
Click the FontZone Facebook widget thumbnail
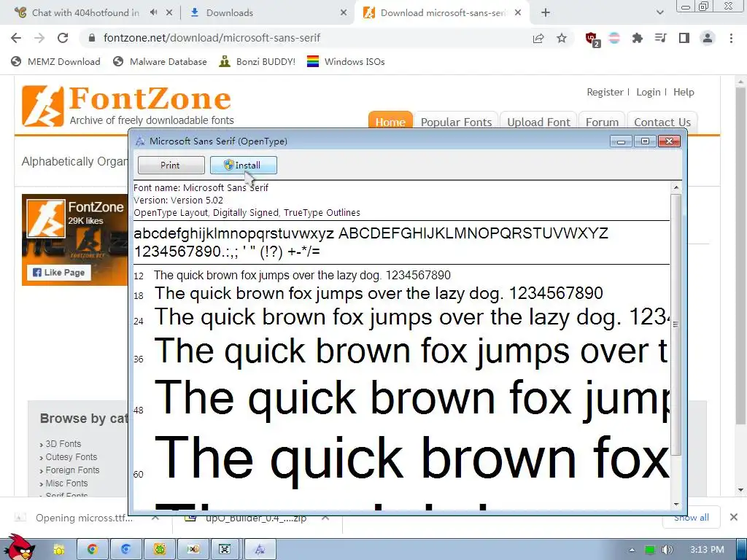[x=46, y=219]
